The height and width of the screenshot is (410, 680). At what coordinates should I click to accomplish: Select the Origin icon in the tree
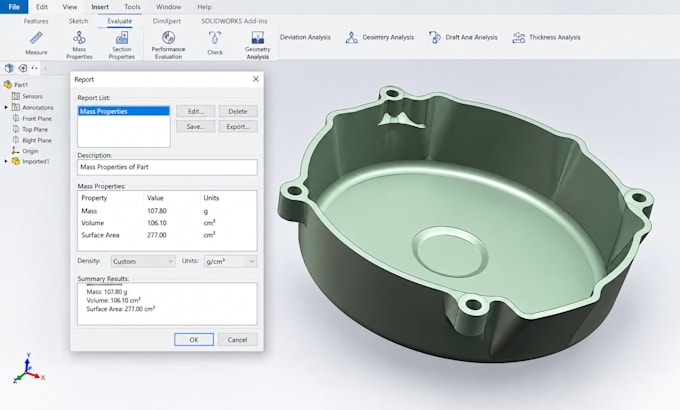click(16, 151)
